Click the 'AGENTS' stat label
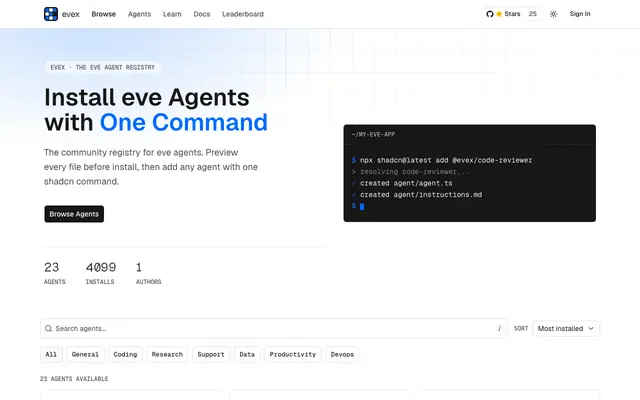The width and height of the screenshot is (640, 400). (x=55, y=282)
